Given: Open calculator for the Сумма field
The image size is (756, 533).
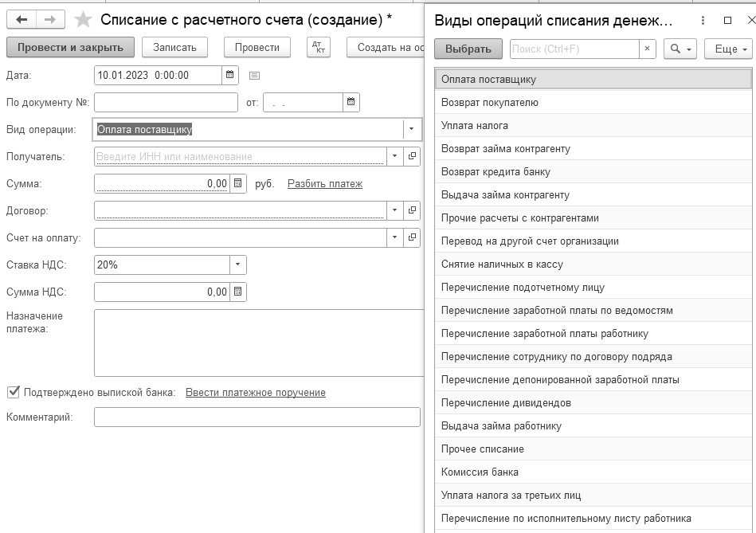Looking at the screenshot, I should (238, 183).
